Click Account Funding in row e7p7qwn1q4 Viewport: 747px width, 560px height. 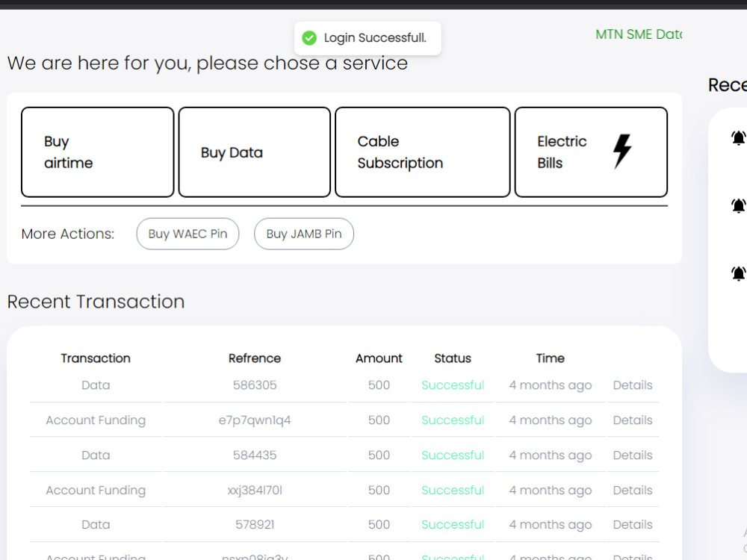(96, 420)
